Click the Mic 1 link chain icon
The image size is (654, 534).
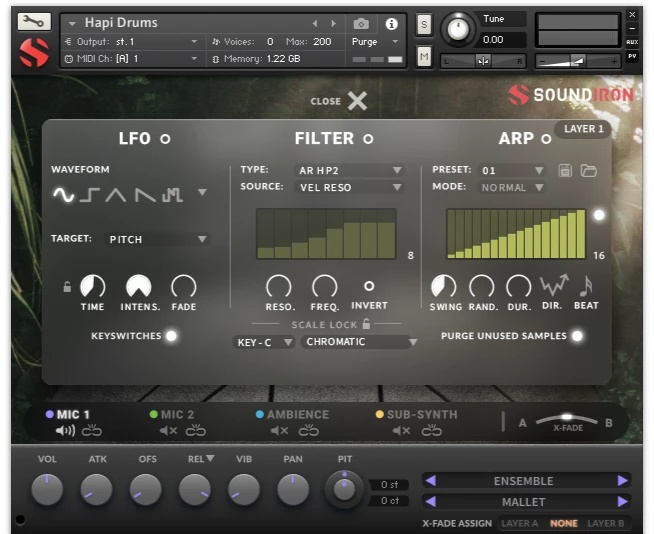92,430
